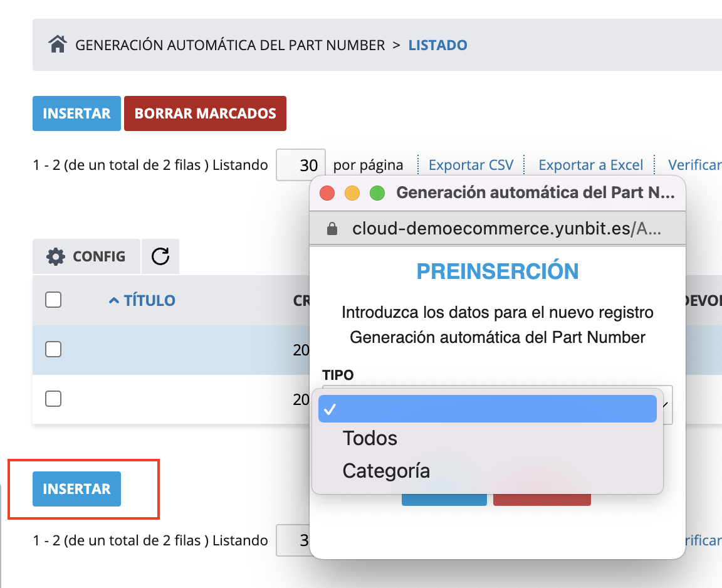Reload the list with the refresh icon
722x588 pixels.
click(x=160, y=256)
